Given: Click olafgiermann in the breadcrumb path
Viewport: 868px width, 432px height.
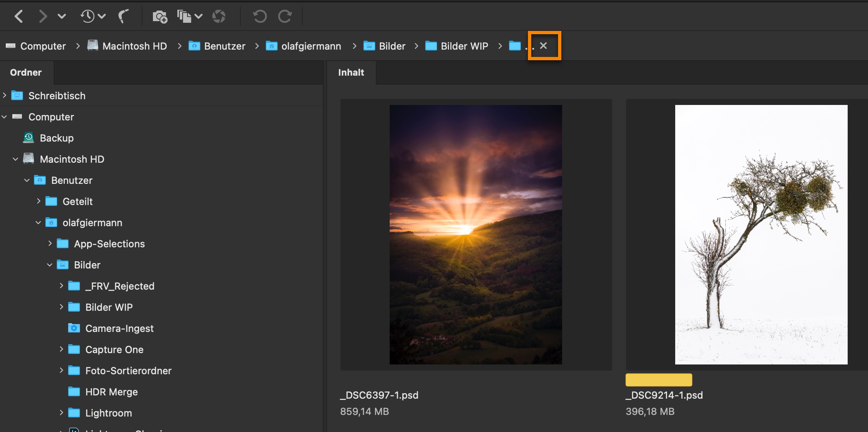Looking at the screenshot, I should [311, 46].
